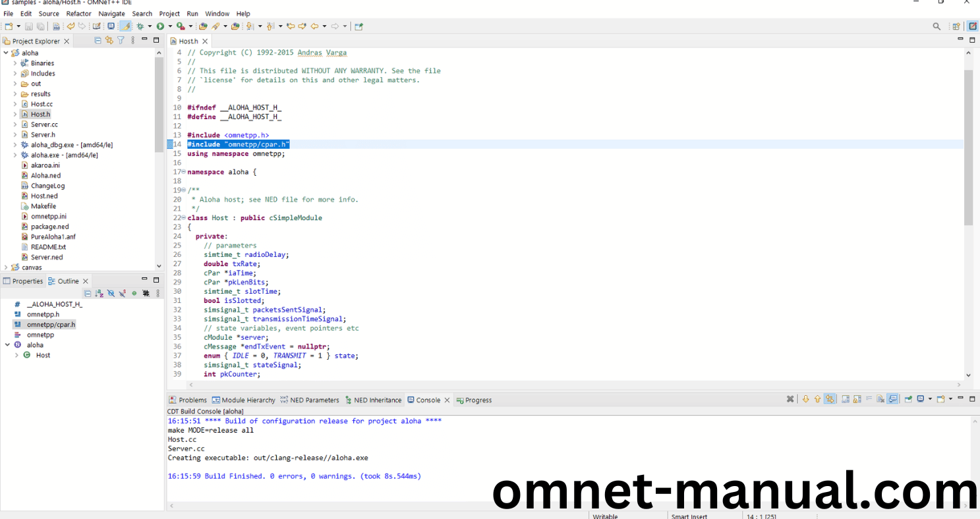This screenshot has width=980, height=519.
Task: Minimize the Properties view
Action: [x=144, y=281]
